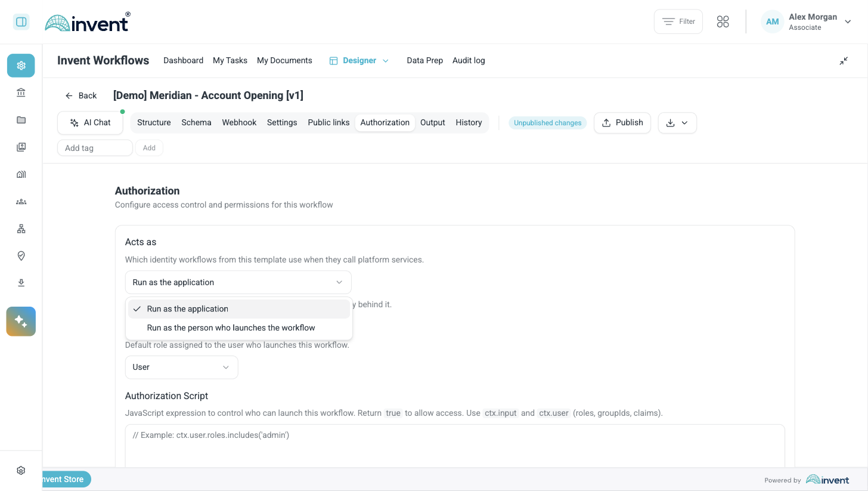Open the location checkmark sidebar icon

(x=21, y=255)
